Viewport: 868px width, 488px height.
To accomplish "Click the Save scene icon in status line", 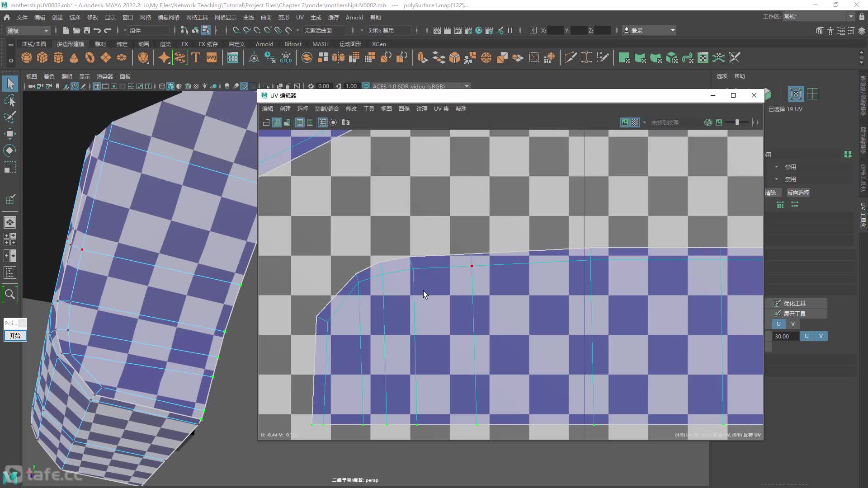I will coord(86,30).
